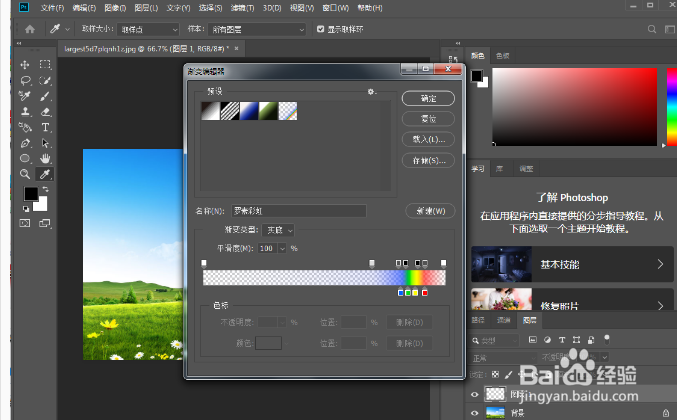Image resolution: width=677 pixels, height=420 pixels.
Task: Open gradient presets gear menu
Action: pos(371,92)
